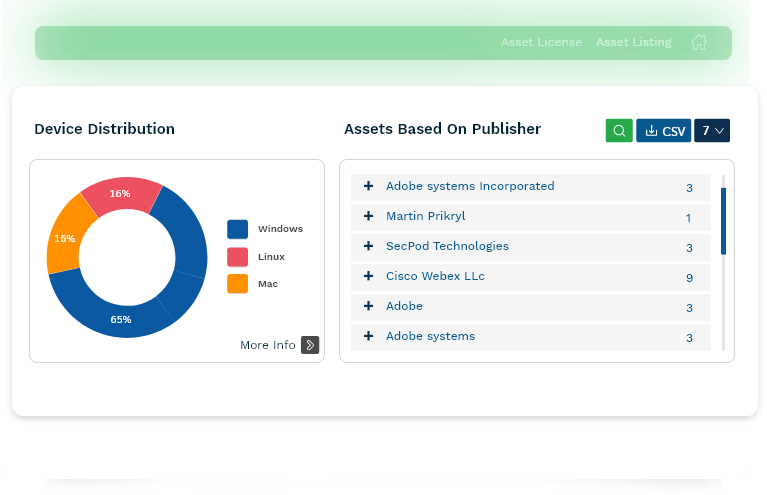Expand Adobe systems Incorporated row
The height and width of the screenshot is (495, 767).
click(368, 186)
